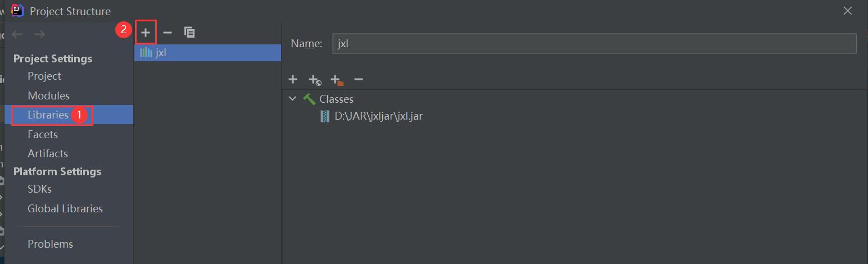The width and height of the screenshot is (868, 264).
Task: Open Modules settings page
Action: click(x=48, y=95)
